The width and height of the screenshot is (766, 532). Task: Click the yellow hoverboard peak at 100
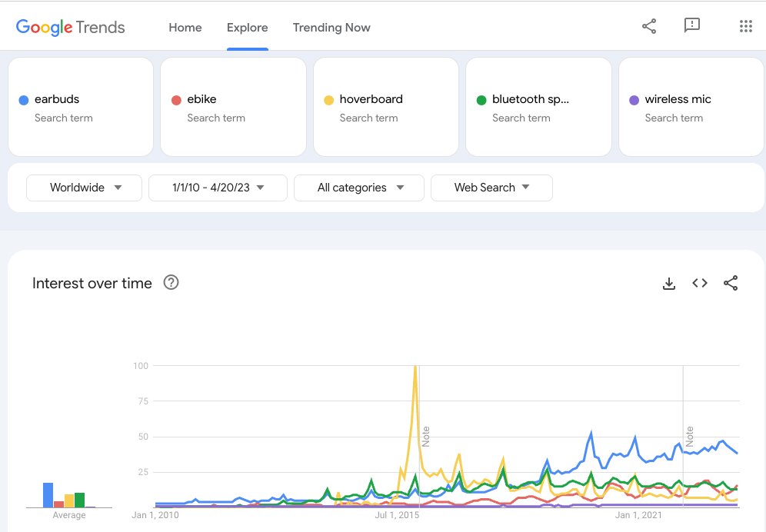point(415,367)
